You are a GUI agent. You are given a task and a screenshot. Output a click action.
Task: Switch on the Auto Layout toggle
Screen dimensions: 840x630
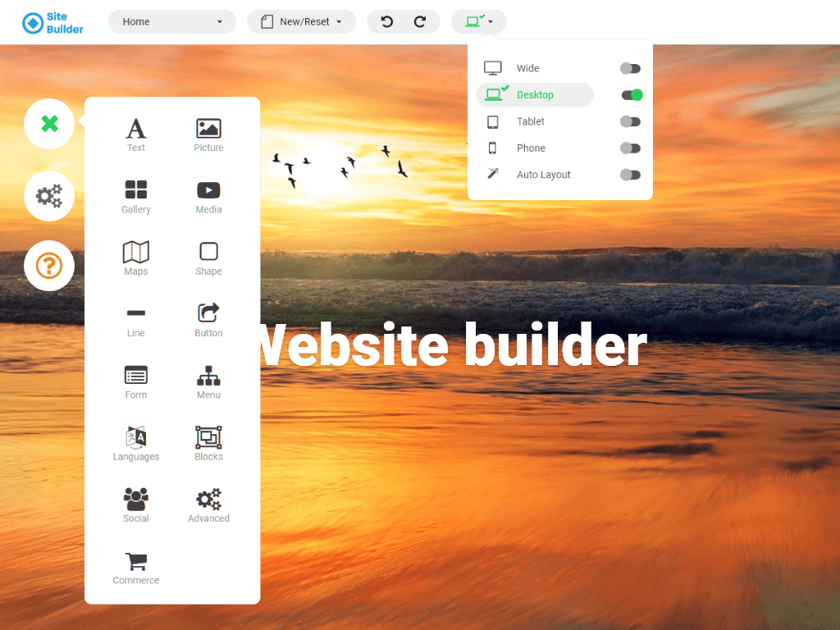pos(631,175)
